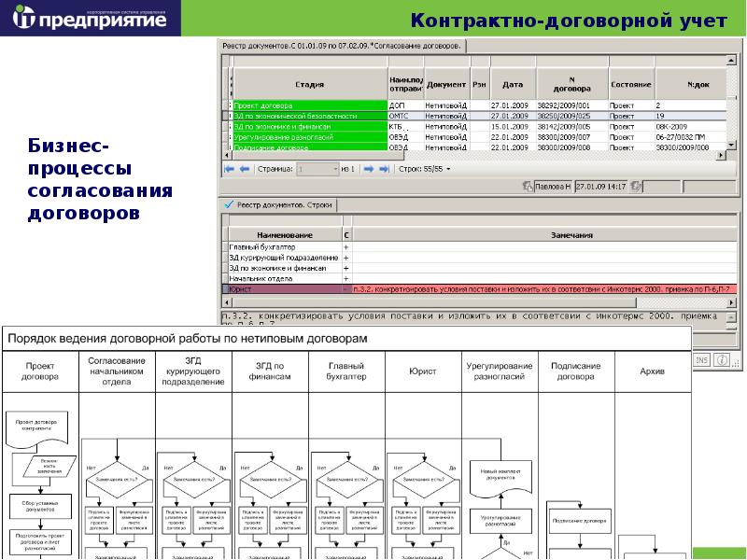
Task: Select the Реестр документов. Строки tab
Action: (276, 204)
